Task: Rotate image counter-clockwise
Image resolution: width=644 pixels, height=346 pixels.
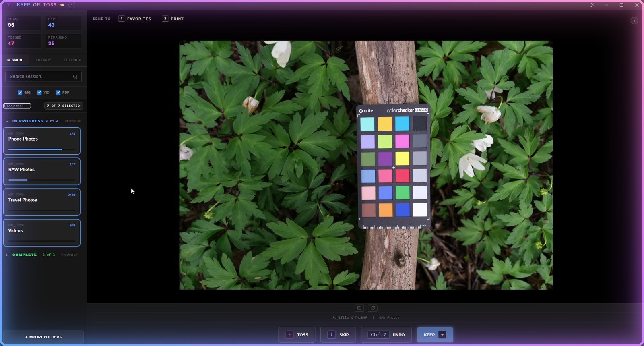Action: tap(359, 308)
